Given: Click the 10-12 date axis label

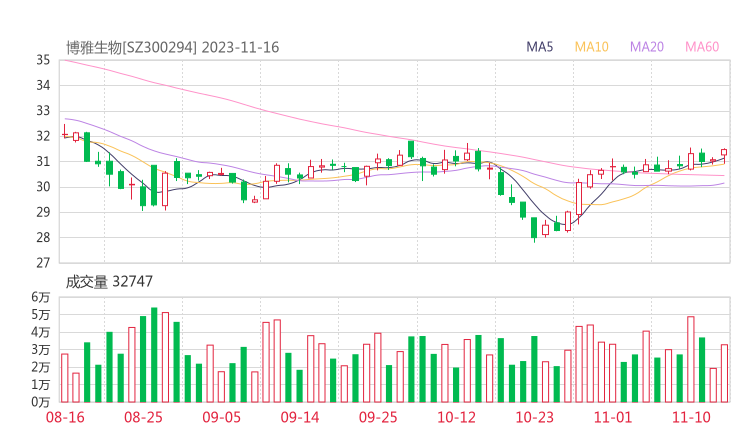Looking at the screenshot, I should click(x=456, y=417).
